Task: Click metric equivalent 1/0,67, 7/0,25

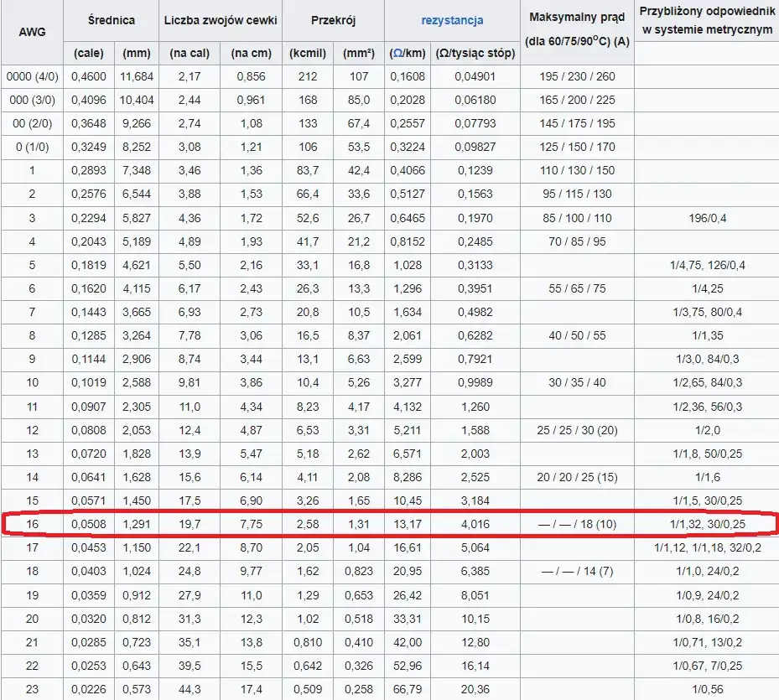Action: [x=708, y=666]
